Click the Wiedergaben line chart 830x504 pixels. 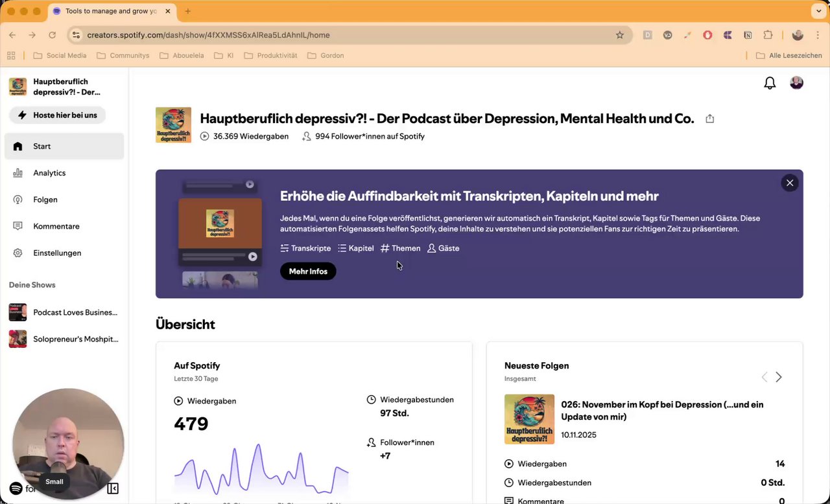[x=261, y=470]
